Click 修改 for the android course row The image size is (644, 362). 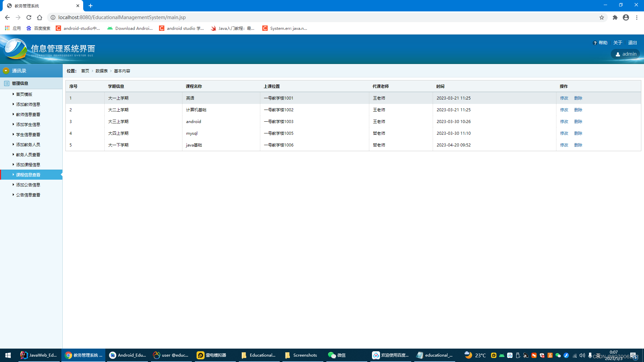click(x=564, y=121)
